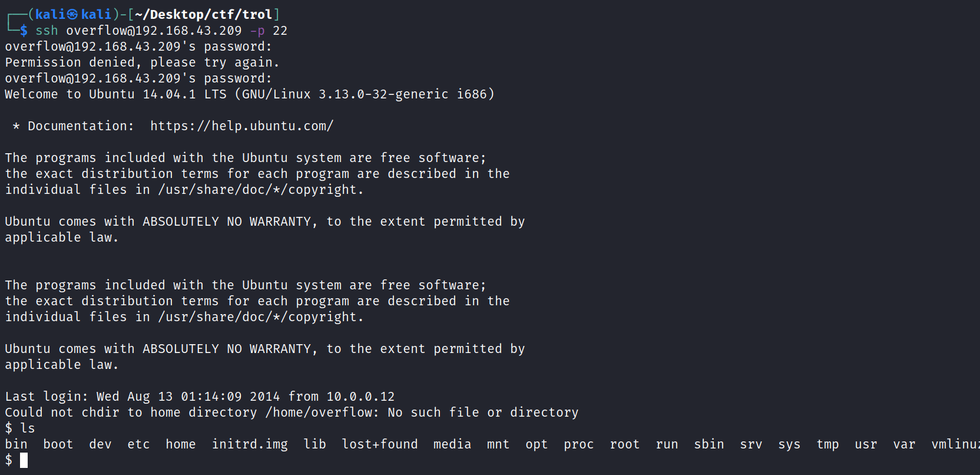Click the 'var' directory name
Viewport: 980px width, 475px height.
click(904, 444)
